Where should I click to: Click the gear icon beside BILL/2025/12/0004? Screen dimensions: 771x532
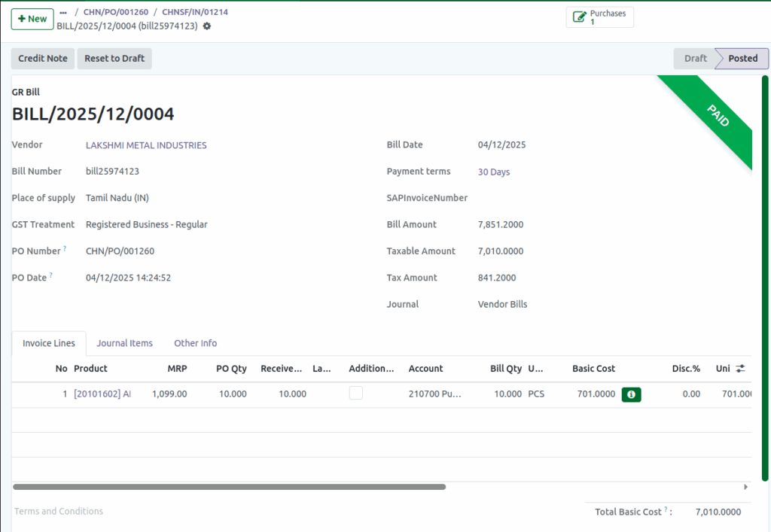tap(206, 26)
